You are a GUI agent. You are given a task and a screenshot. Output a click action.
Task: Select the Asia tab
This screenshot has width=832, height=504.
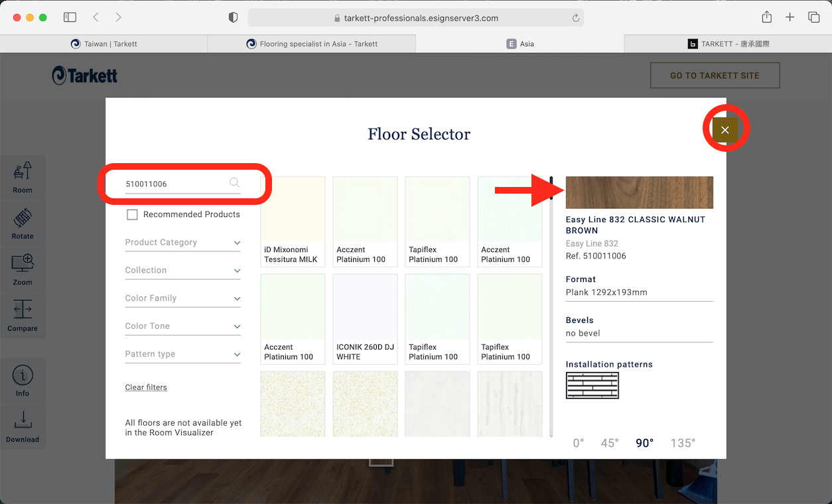coord(520,44)
